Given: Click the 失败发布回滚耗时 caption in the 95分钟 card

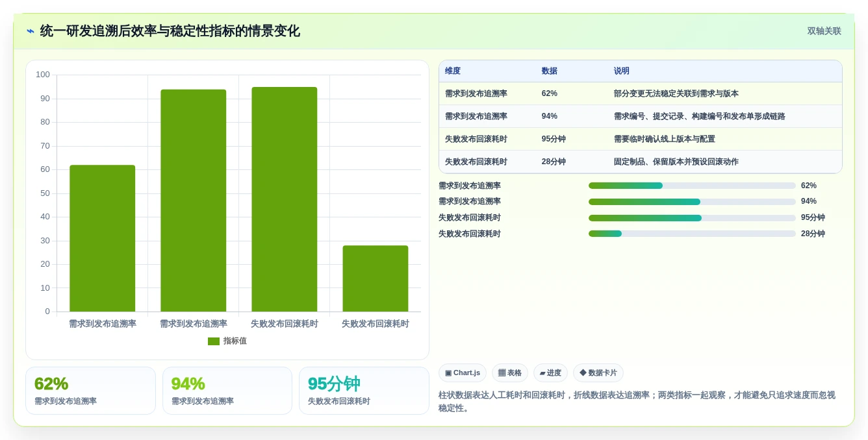Looking at the screenshot, I should click(339, 402).
